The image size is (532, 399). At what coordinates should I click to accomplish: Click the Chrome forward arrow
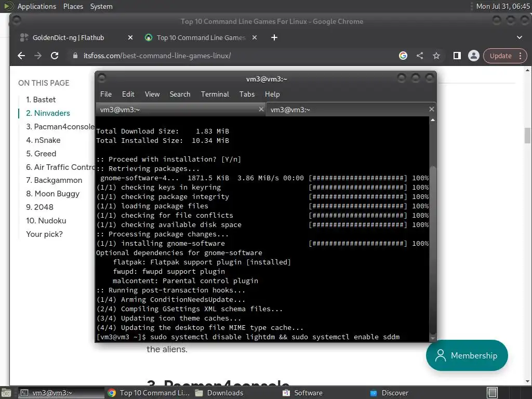[x=38, y=56]
